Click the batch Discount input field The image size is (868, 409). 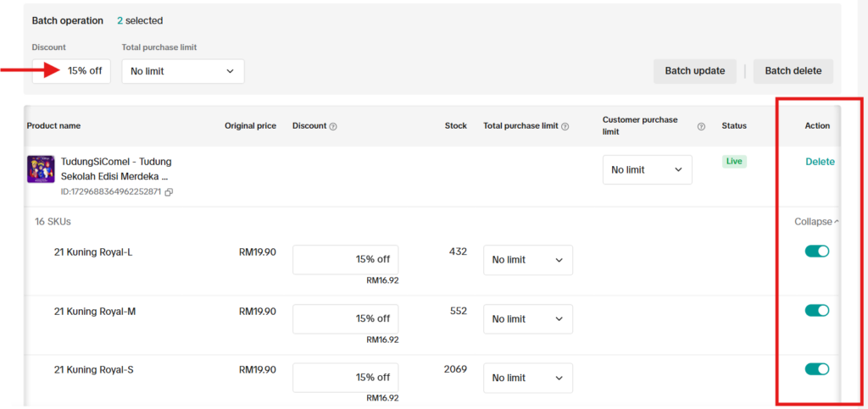(x=71, y=71)
